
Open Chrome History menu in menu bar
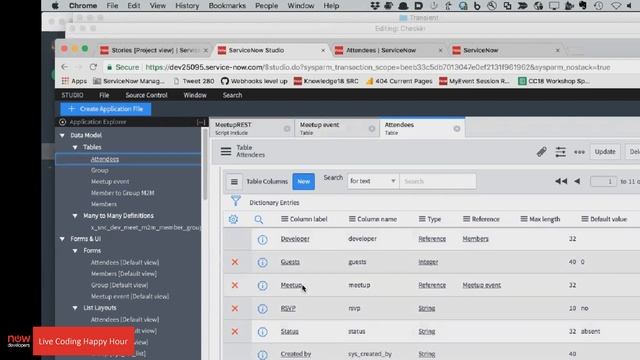point(187,6)
